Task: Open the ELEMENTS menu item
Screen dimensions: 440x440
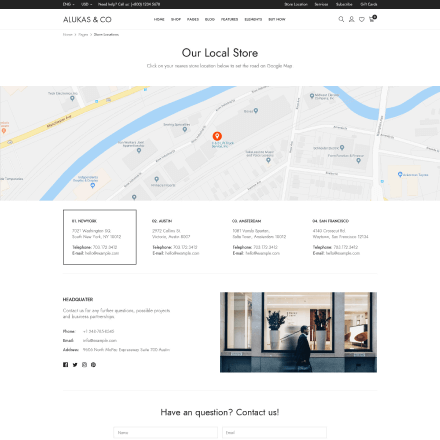Action: [x=253, y=19]
